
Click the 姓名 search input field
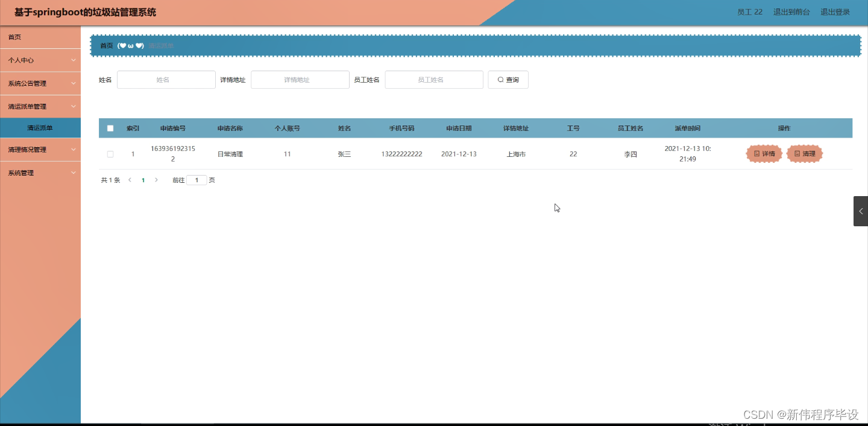point(166,79)
